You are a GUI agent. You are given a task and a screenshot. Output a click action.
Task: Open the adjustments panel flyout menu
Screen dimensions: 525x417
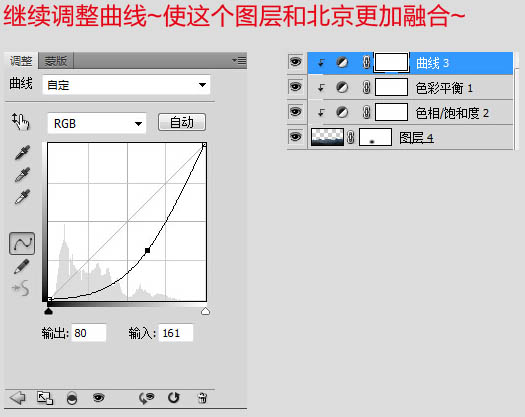pos(239,61)
